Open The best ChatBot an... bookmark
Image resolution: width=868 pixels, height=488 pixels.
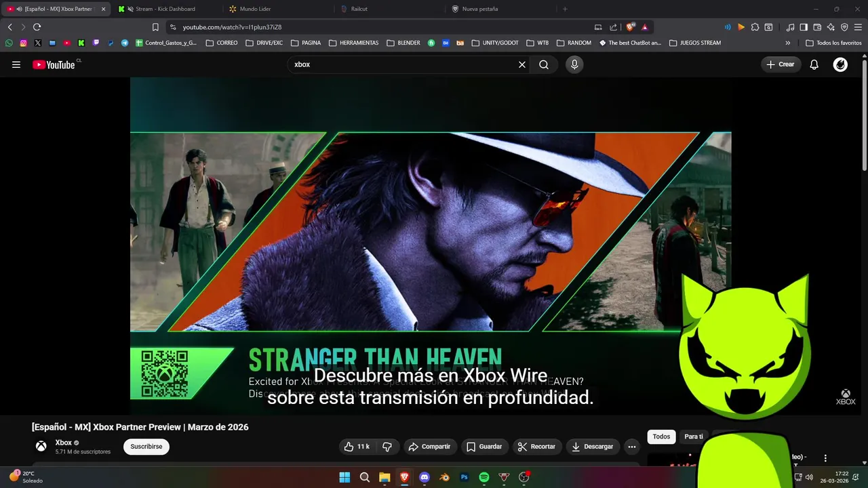(x=630, y=43)
